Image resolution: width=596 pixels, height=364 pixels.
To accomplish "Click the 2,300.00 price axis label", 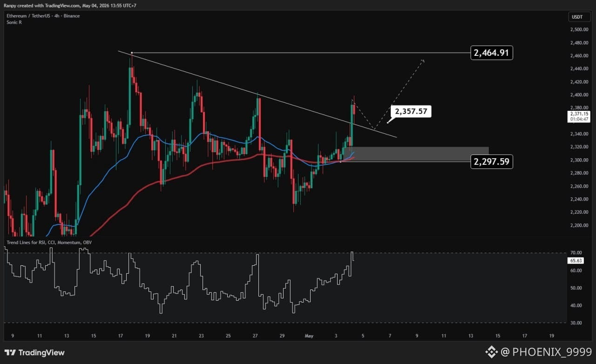I will (578, 160).
